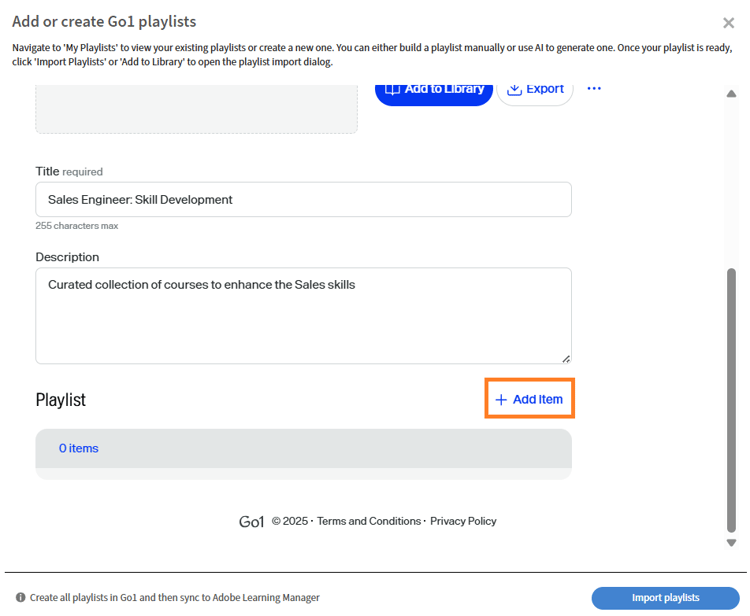Open the 0 items link
Viewport: 750px width, 616px height.
click(79, 448)
